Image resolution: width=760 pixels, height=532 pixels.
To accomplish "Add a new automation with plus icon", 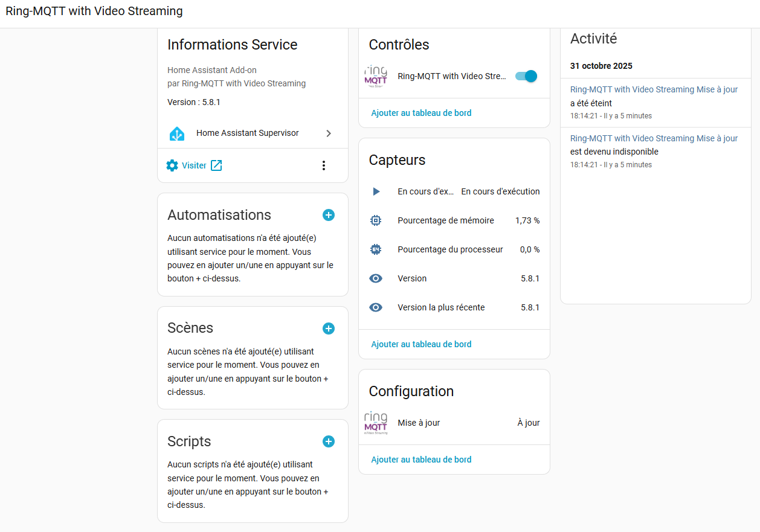I will coord(329,215).
